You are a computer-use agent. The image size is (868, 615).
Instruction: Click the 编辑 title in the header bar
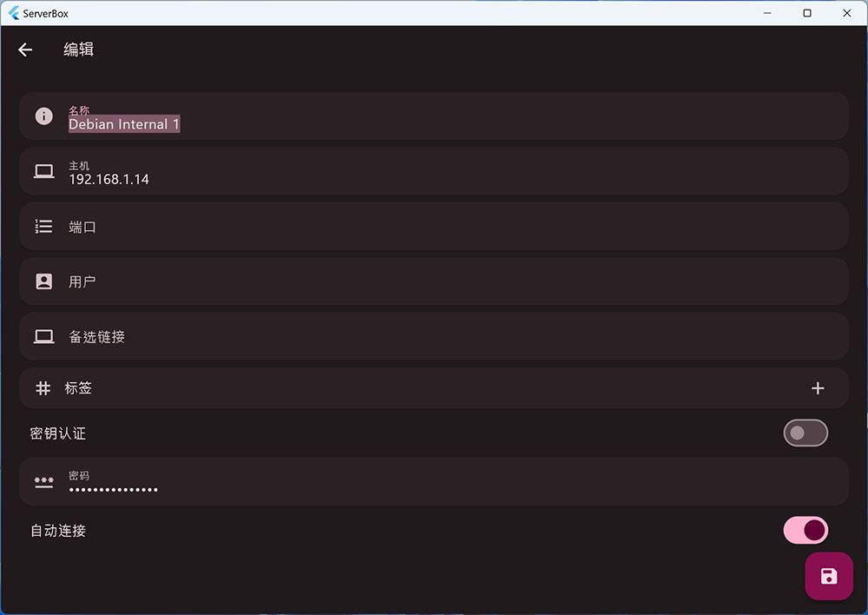(x=79, y=50)
